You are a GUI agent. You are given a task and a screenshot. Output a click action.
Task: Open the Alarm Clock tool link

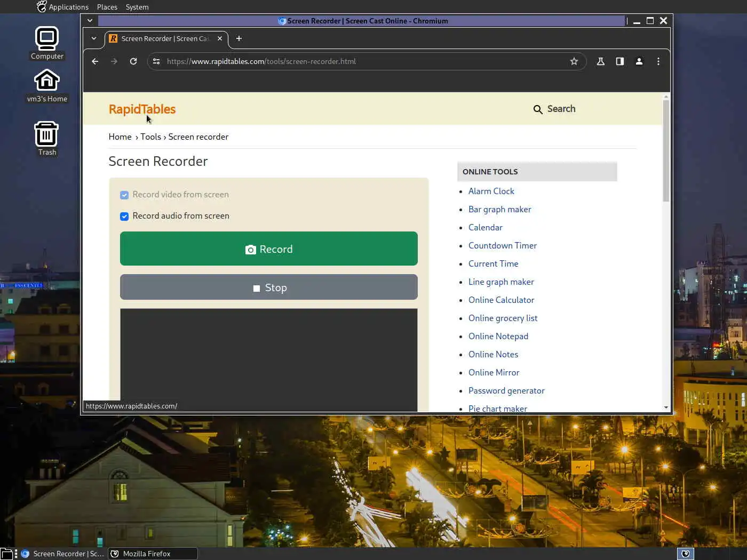pos(491,191)
